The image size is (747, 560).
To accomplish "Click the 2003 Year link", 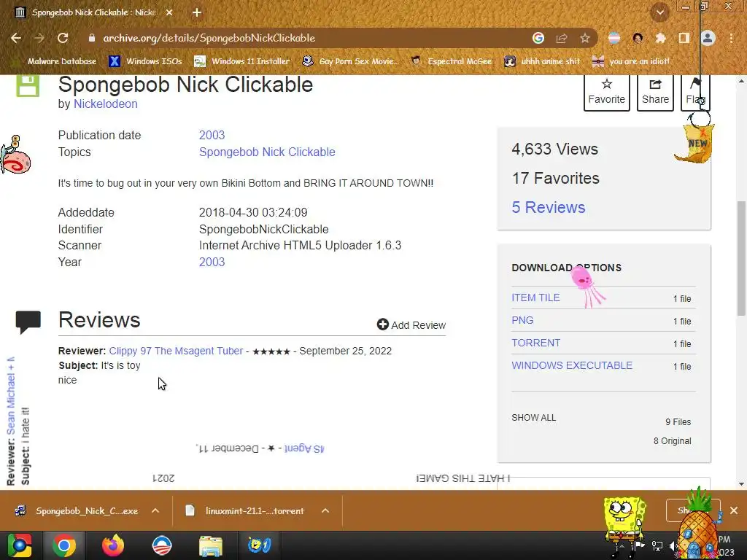I will click(212, 262).
